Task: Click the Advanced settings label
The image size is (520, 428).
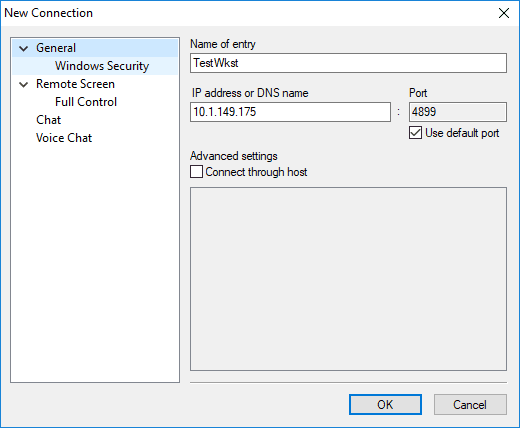Action: [234, 156]
